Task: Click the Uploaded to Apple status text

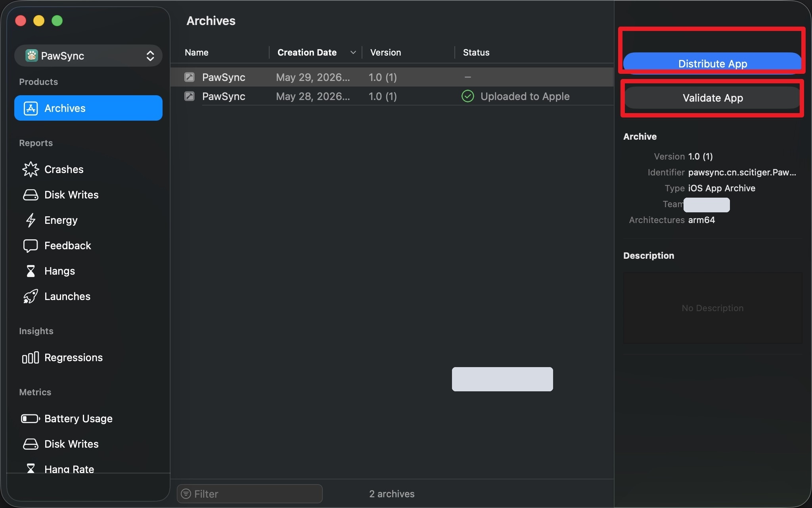Action: [525, 96]
